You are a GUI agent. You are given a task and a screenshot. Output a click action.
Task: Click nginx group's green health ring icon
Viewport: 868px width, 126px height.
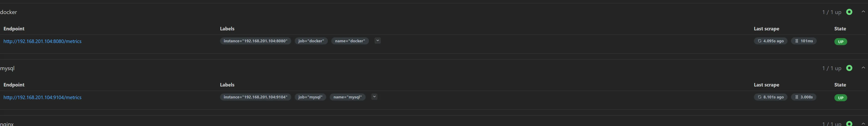(x=849, y=124)
